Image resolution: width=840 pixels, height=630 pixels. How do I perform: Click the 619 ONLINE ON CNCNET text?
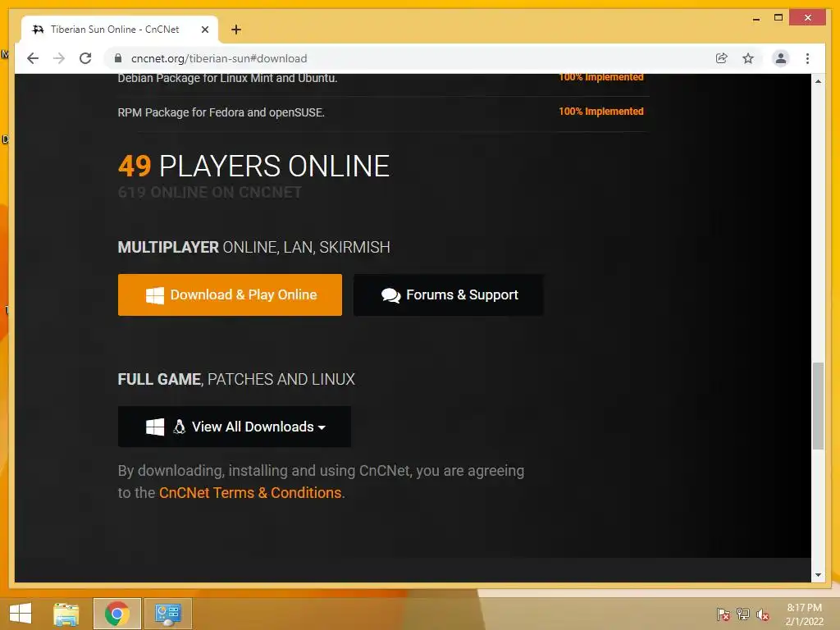[209, 192]
